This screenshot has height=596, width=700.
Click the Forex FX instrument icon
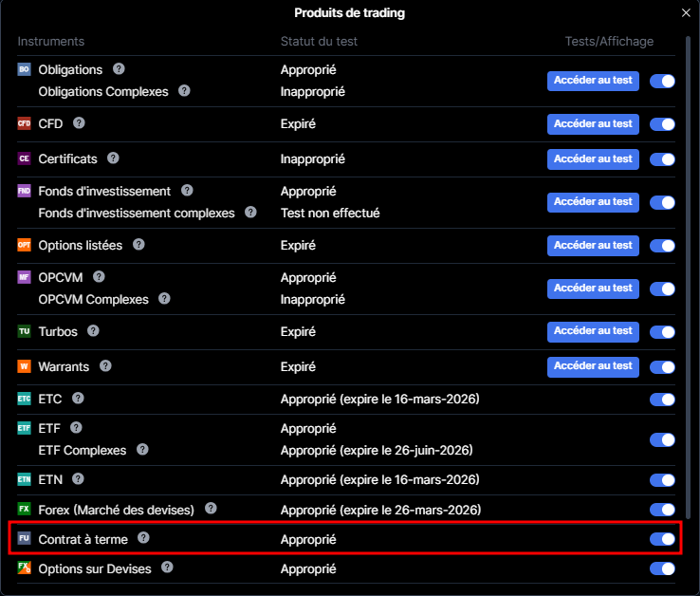(25, 510)
